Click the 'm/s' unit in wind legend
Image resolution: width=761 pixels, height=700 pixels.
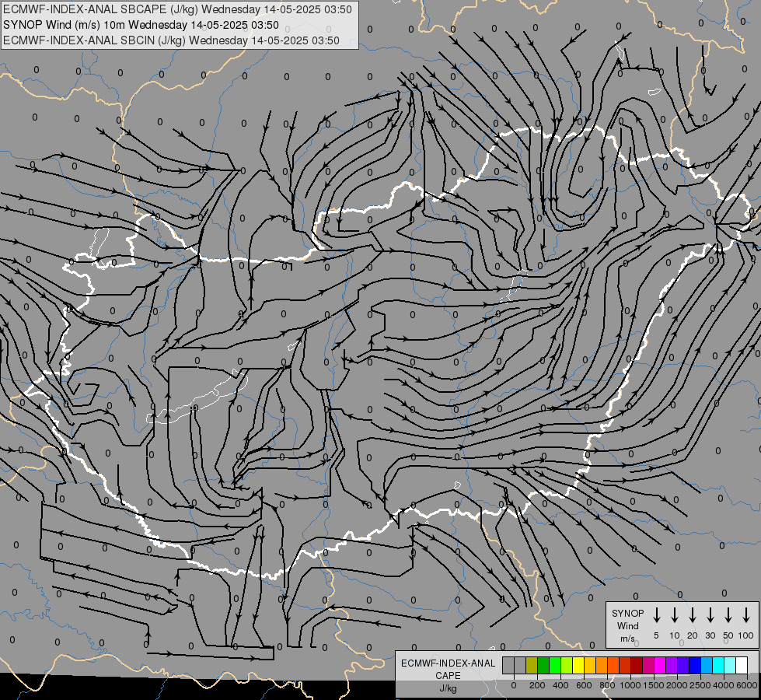[x=627, y=639]
